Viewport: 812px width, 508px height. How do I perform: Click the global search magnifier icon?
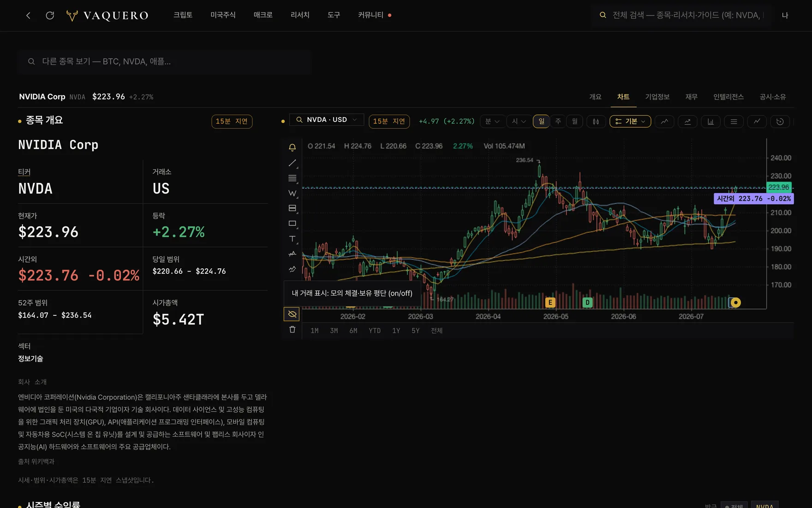(x=603, y=15)
